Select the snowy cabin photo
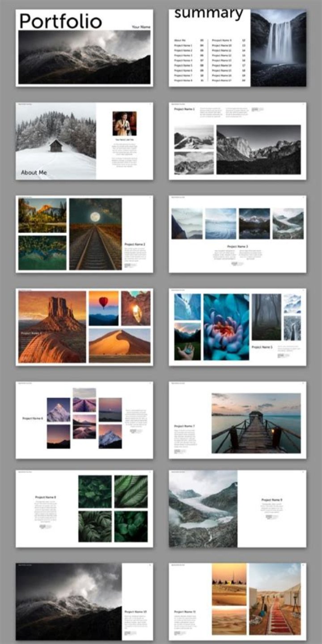 coord(56,141)
